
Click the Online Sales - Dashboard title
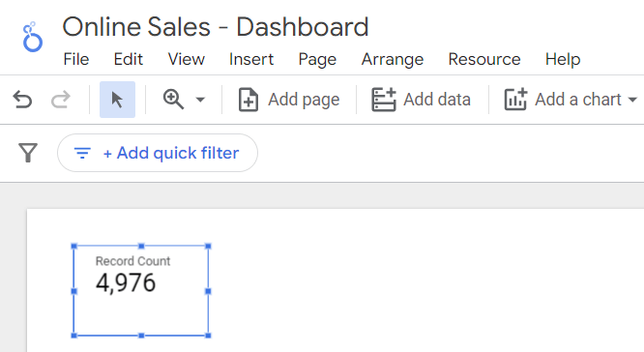point(216,27)
